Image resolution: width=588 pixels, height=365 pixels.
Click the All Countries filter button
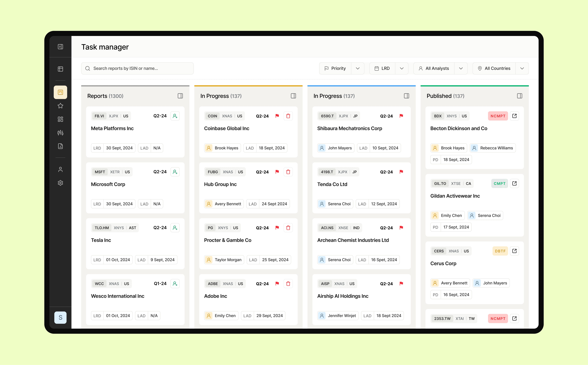[x=494, y=69]
